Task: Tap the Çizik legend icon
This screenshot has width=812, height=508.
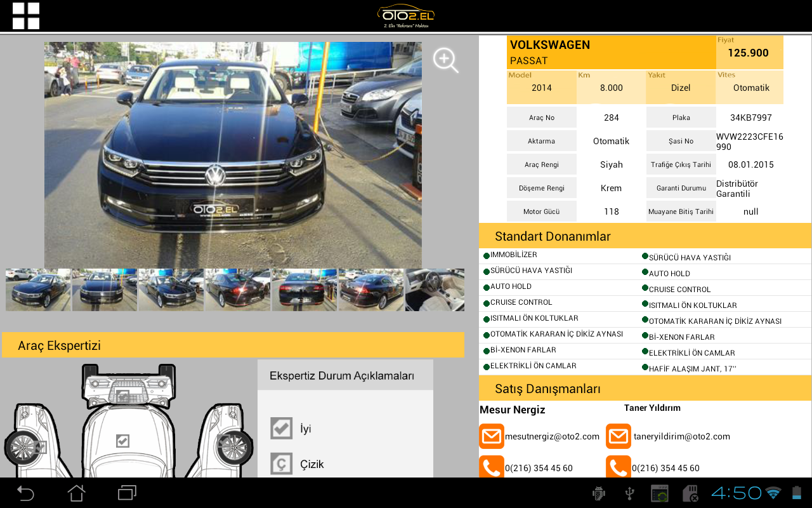Action: click(281, 464)
